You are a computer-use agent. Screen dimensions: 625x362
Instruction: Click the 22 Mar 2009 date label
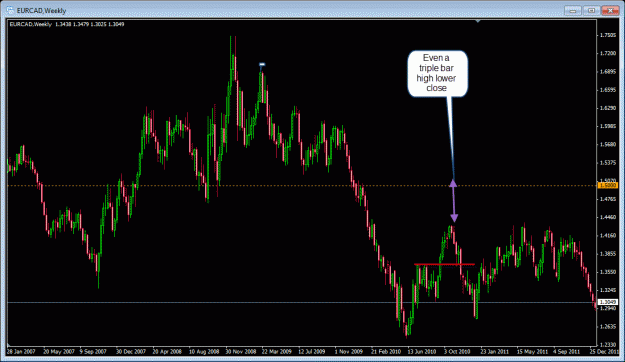click(277, 352)
